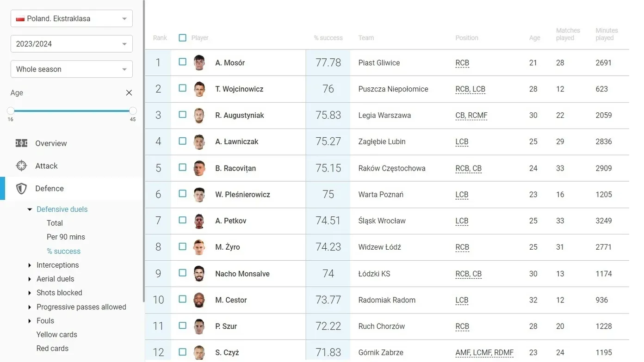Viewport: 644px width, 362px height.
Task: Click R. Augustyniak's player avatar
Action: coord(199,115)
